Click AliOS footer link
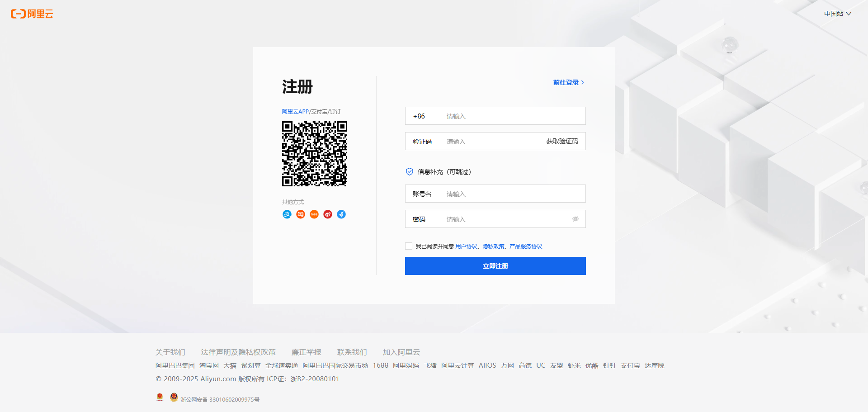Image resolution: width=868 pixels, height=412 pixels. coord(487,365)
